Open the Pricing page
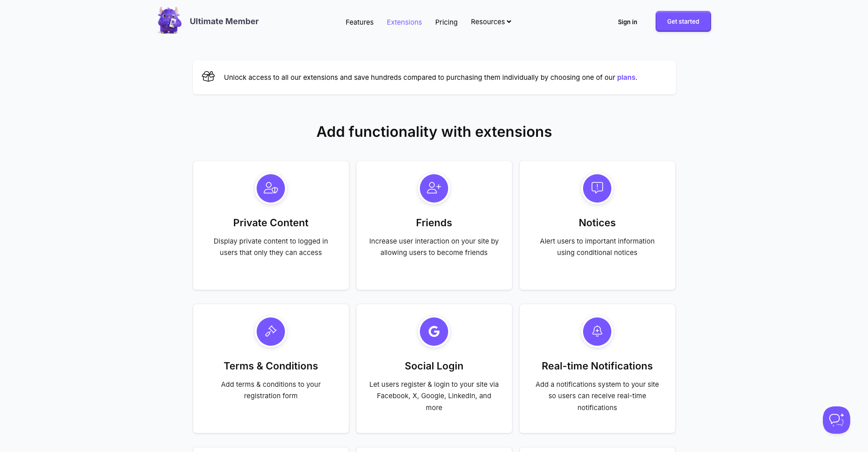Image resolution: width=868 pixels, height=452 pixels. pos(446,22)
